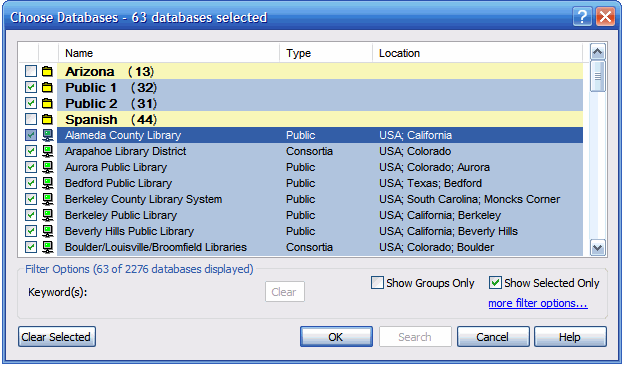Select Berkeley County Library System row name
This screenshot has width=624, height=366.
click(x=144, y=199)
